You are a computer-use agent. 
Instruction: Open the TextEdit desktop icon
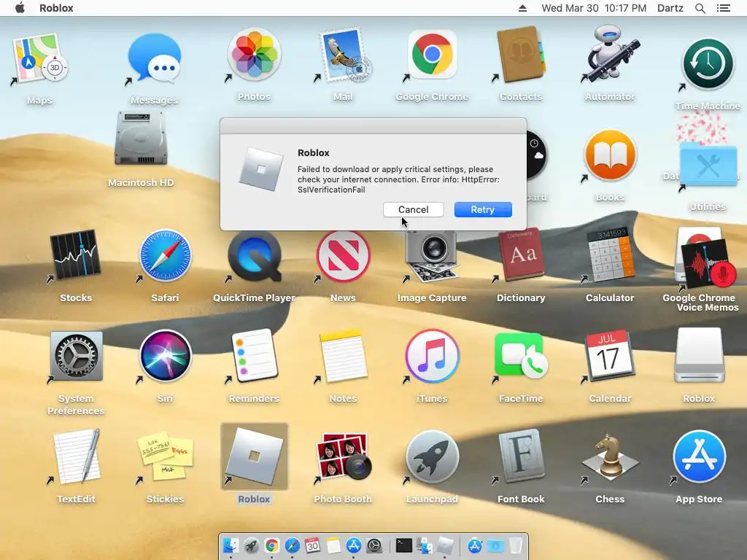pyautogui.click(x=76, y=456)
